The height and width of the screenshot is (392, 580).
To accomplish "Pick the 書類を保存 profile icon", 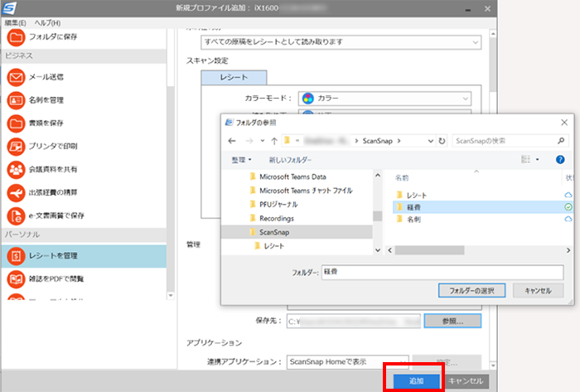I will [16, 123].
